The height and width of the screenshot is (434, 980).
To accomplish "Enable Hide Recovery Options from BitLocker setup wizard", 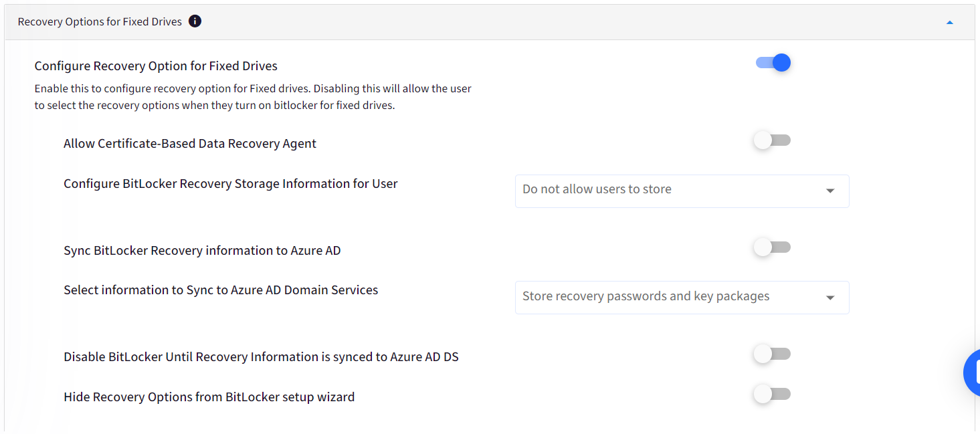I will [772, 395].
